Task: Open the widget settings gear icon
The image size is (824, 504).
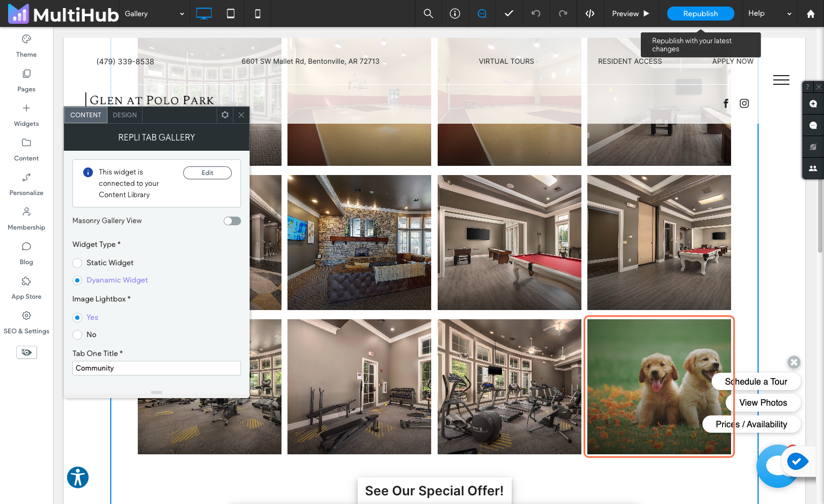Action: click(225, 115)
